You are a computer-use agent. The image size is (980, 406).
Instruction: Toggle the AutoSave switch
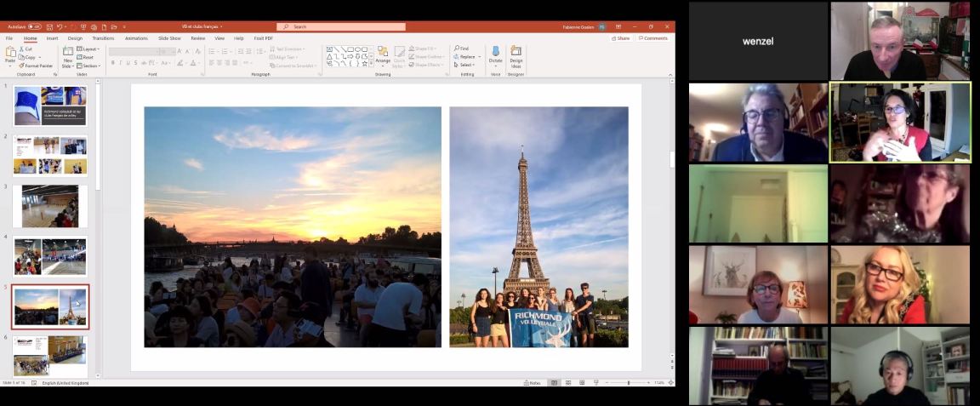(x=34, y=27)
